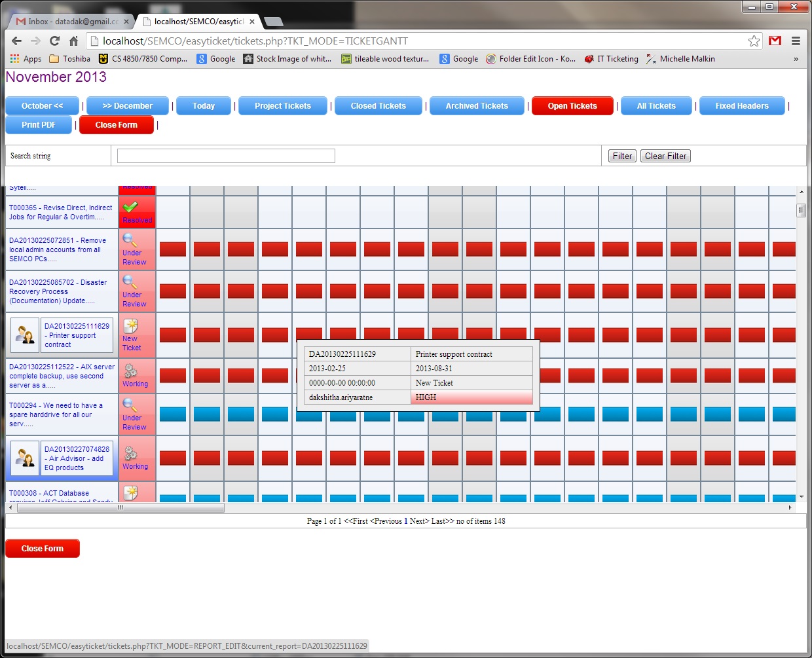The height and width of the screenshot is (658, 812).
Task: Click Under Review magnifier for Disaster Recovery ticket
Action: (130, 282)
